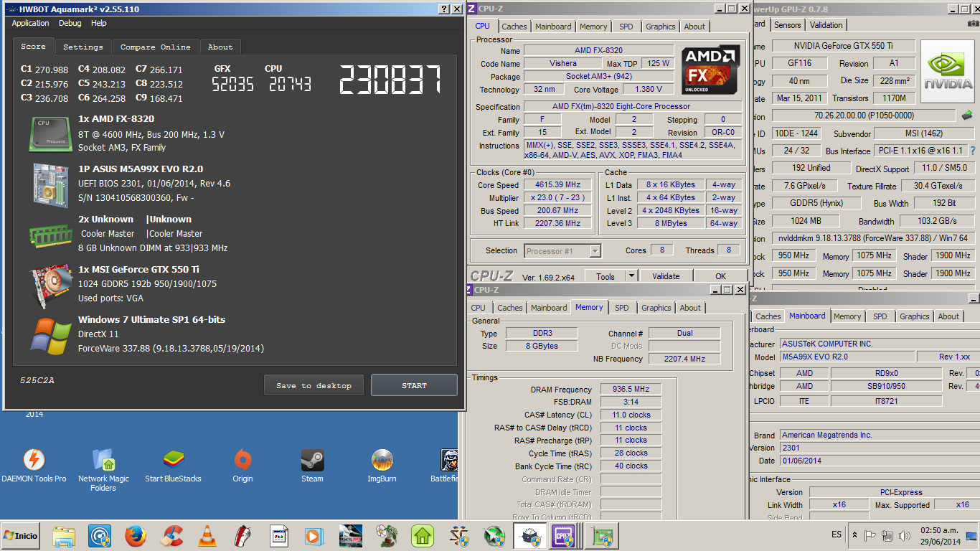Click the GFX score 52035
The width and height of the screenshot is (980, 551).
[x=232, y=85]
